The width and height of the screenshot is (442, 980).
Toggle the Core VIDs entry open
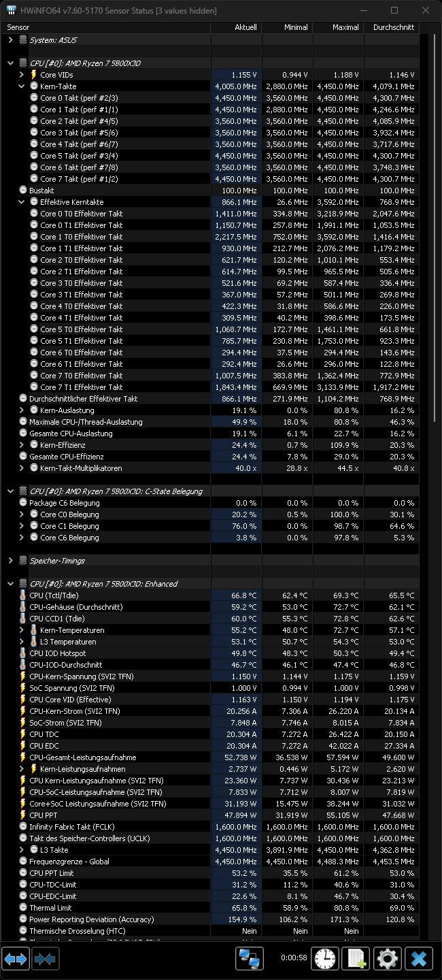22,74
